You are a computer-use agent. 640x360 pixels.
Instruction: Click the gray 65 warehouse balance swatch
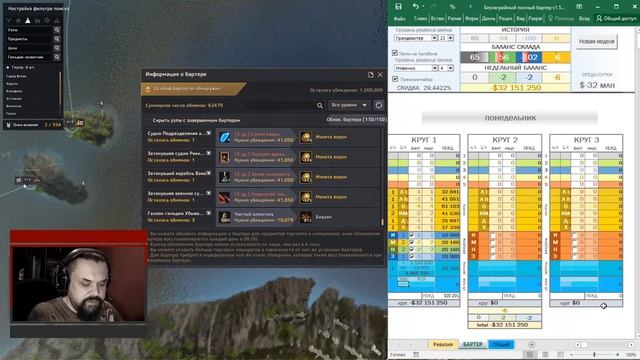[474, 58]
